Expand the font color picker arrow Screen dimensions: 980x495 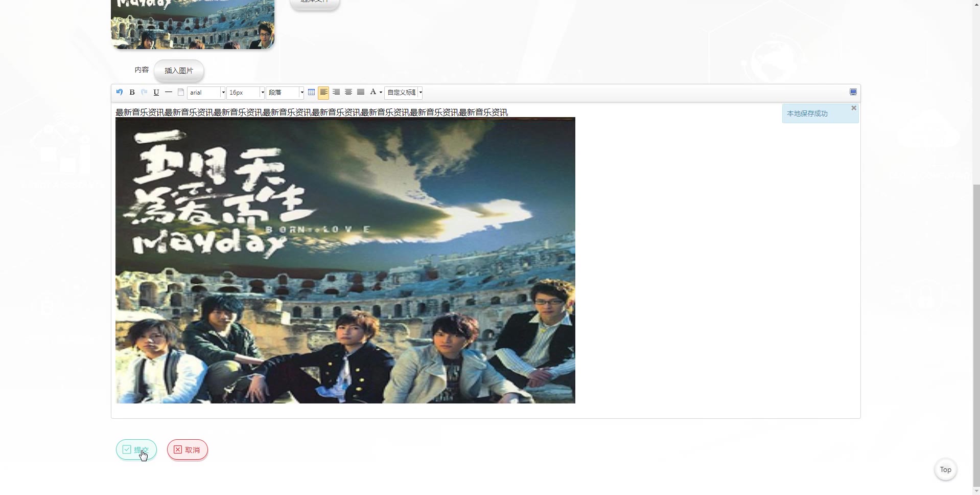pos(381,93)
